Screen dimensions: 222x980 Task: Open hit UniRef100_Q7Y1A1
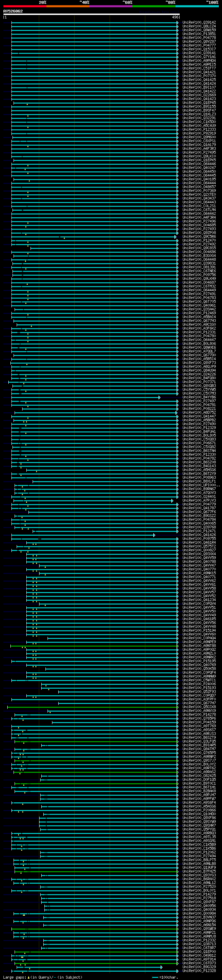(x=199, y=57)
